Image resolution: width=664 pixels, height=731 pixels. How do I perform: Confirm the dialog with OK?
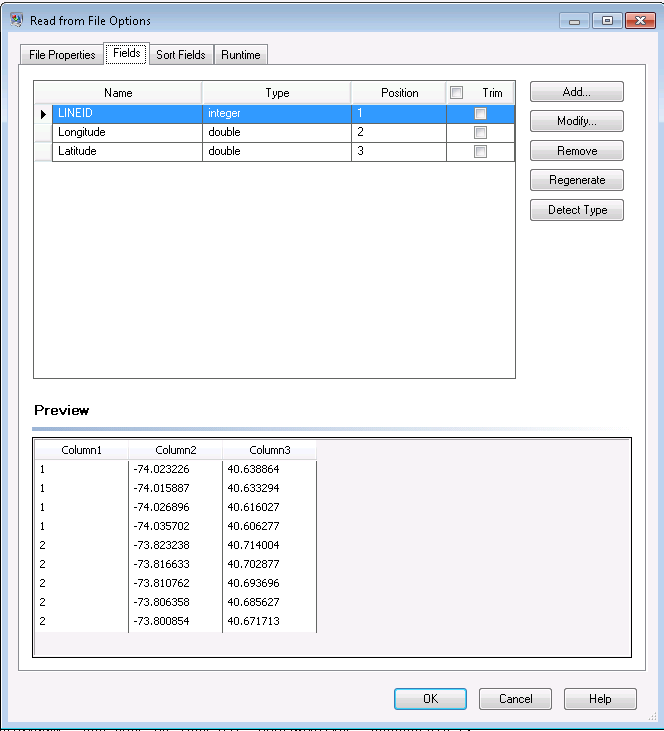tap(430, 699)
